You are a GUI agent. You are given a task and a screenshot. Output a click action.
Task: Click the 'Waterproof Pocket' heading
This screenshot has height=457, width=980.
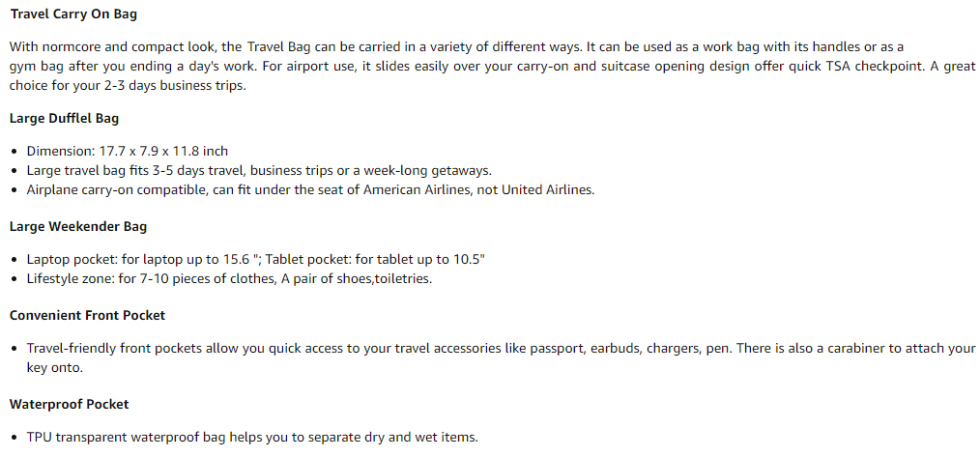(x=70, y=404)
